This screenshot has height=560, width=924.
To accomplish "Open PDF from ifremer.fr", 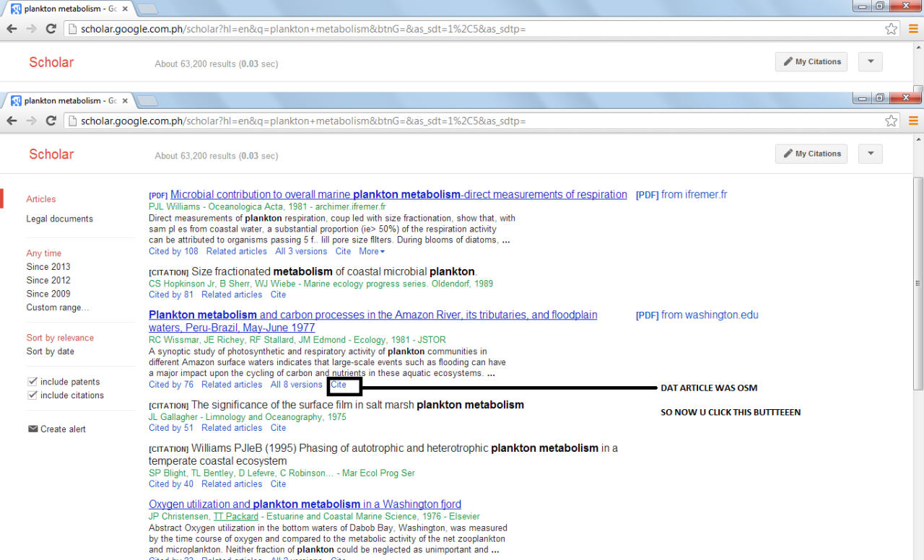I will (681, 194).
